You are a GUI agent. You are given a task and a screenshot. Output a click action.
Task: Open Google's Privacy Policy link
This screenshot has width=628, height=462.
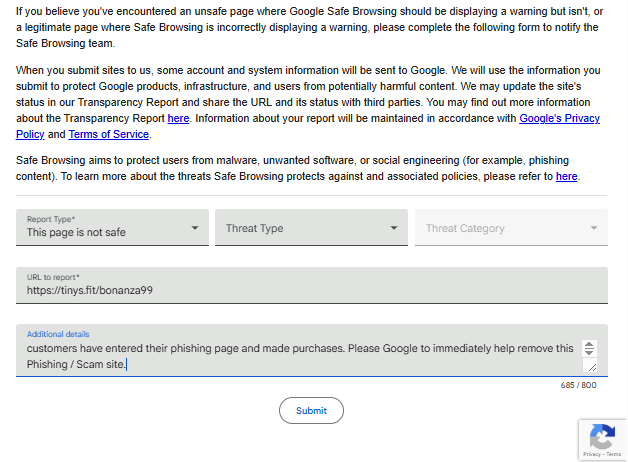[x=559, y=118]
